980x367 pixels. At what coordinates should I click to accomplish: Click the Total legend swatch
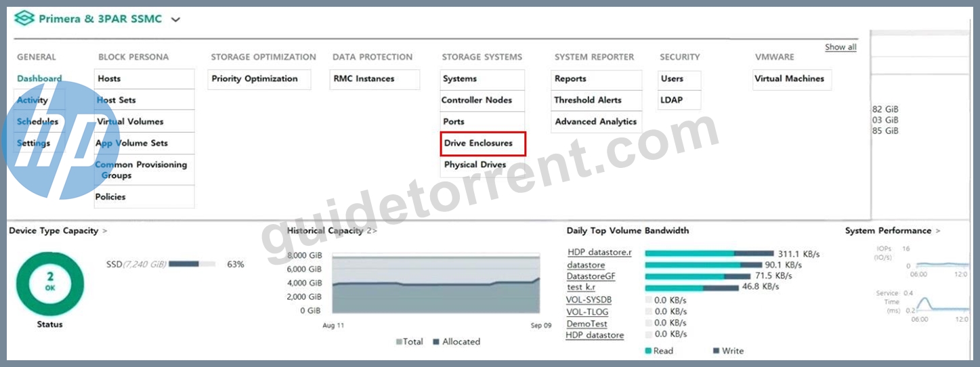click(399, 342)
